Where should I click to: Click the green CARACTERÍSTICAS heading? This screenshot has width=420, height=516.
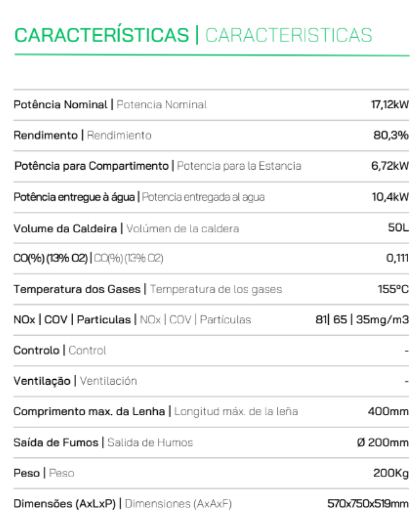point(102,35)
